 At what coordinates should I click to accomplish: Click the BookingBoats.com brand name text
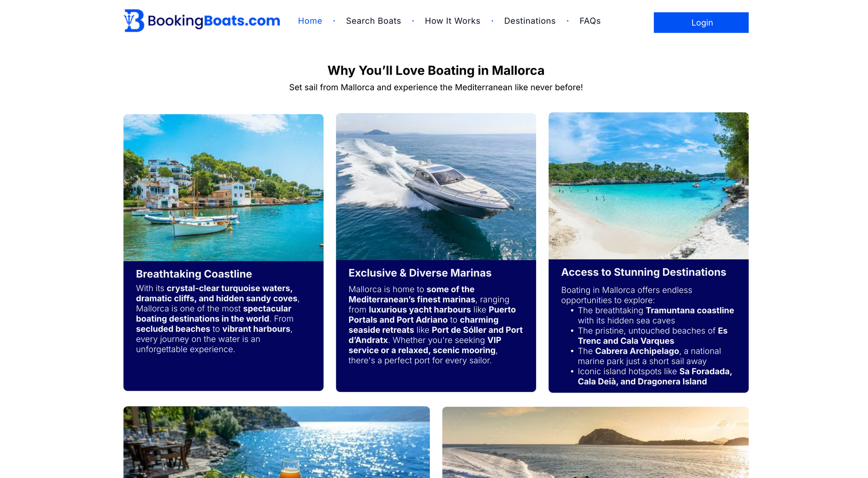click(x=214, y=21)
